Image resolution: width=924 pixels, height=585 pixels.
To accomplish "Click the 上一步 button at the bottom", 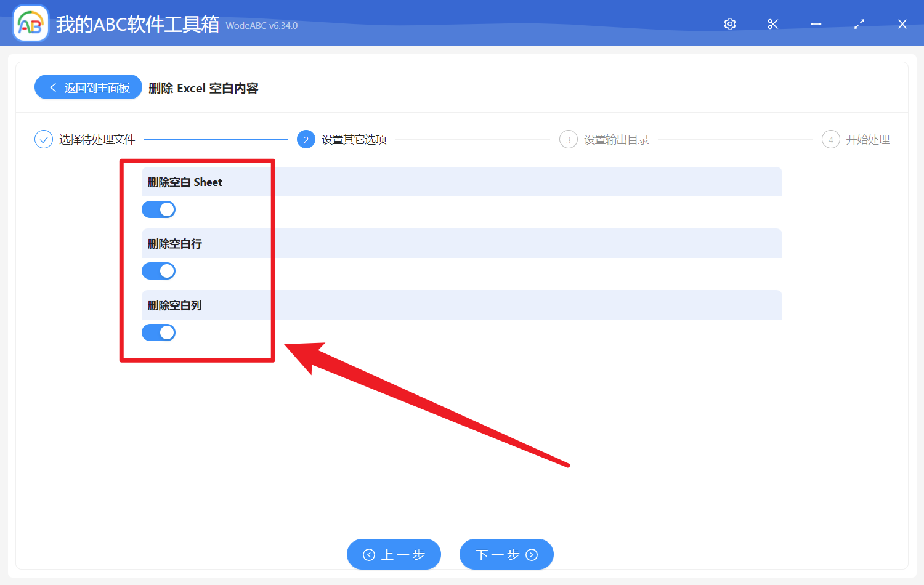I will 394,554.
